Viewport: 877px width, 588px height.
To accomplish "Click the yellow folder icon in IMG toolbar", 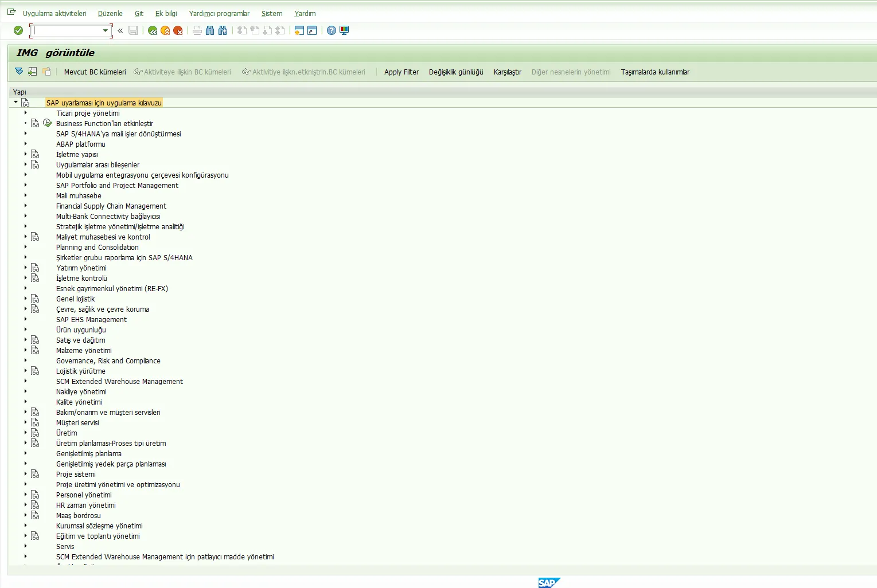I will [46, 72].
